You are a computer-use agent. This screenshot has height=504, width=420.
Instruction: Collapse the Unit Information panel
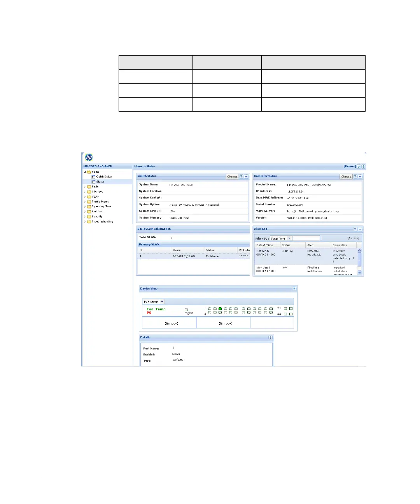click(360, 177)
